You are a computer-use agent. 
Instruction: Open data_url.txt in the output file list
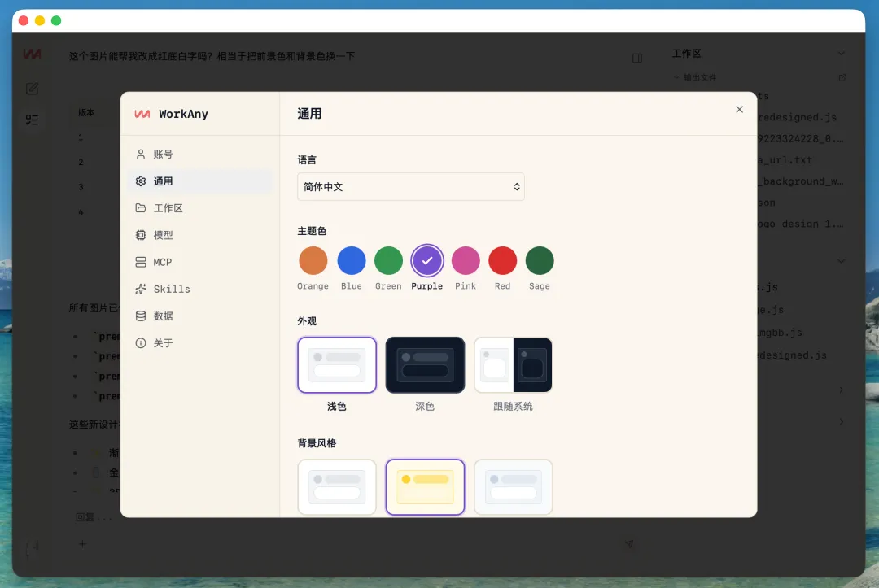812,160
